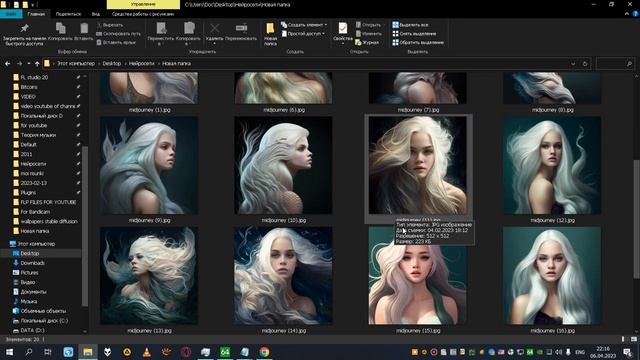This screenshot has height=360, width=640.
Task: Click the red X Delete icon
Action: 214,28
